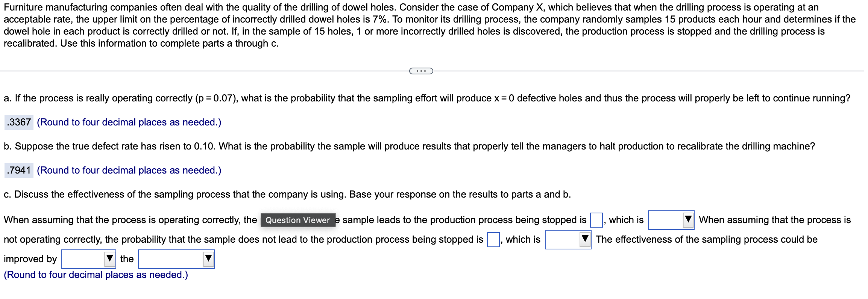
Task: Expand the dropdown after 'improved by'
Action: pyautogui.click(x=88, y=259)
